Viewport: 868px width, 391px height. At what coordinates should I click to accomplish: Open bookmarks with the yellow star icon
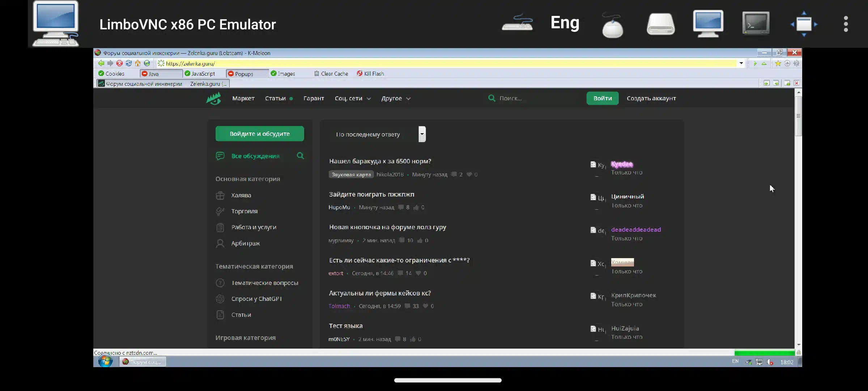(x=778, y=63)
